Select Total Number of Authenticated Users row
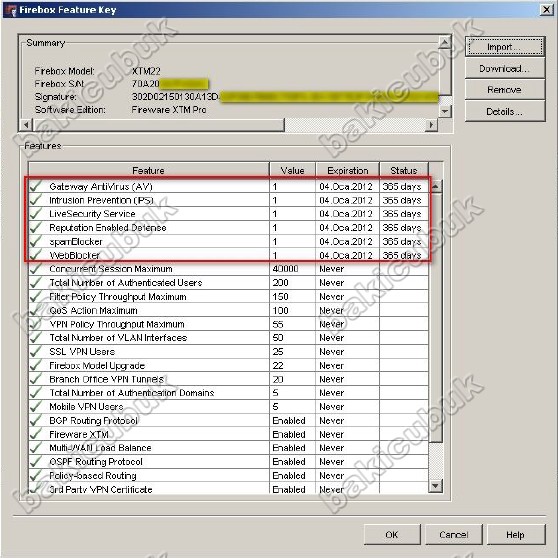This screenshot has height=558, width=558. pyautogui.click(x=228, y=283)
